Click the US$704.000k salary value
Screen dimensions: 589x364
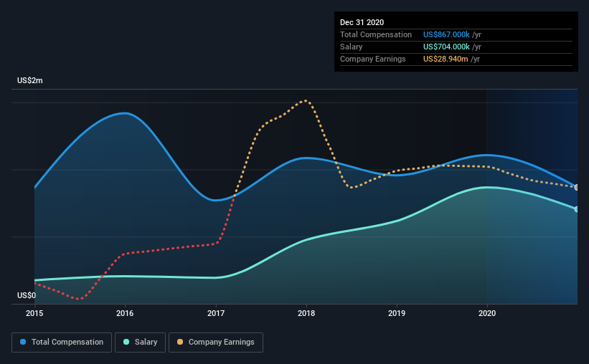pyautogui.click(x=446, y=47)
